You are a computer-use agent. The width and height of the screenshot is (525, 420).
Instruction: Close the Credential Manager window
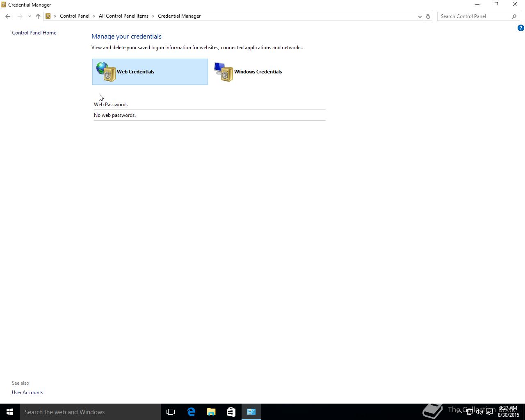click(515, 5)
